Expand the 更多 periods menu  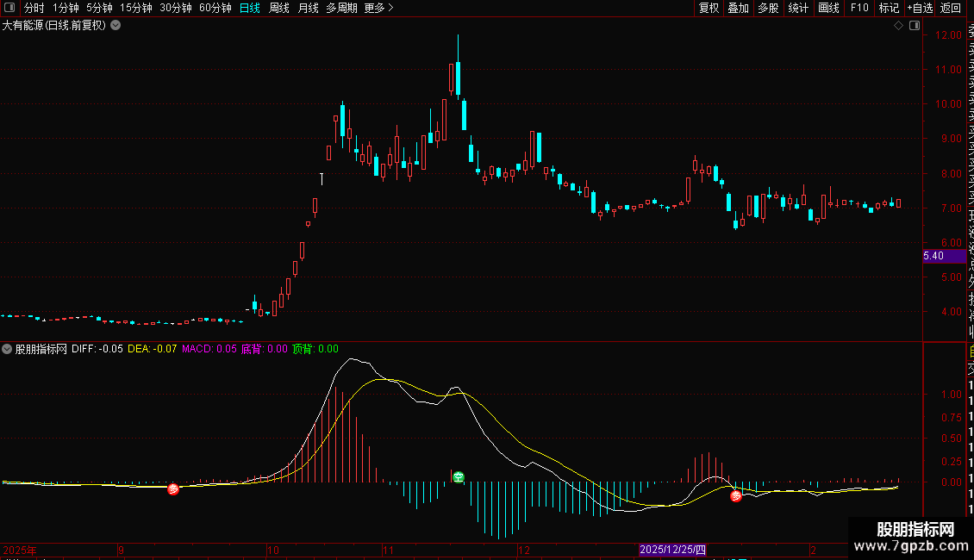click(378, 8)
